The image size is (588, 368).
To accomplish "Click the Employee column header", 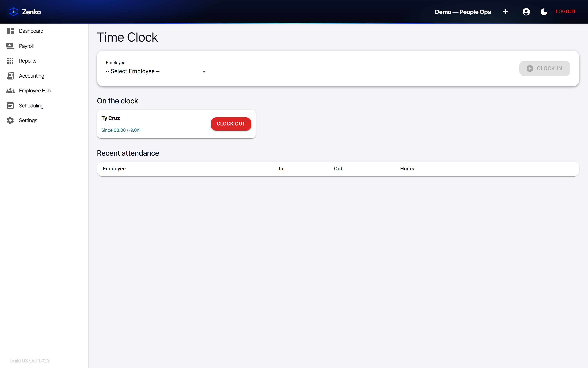I will (114, 169).
